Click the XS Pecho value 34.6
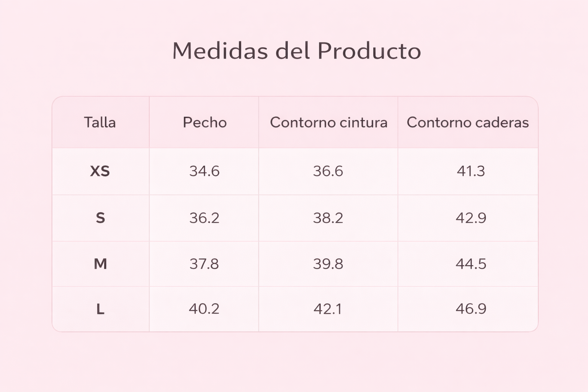 point(204,171)
